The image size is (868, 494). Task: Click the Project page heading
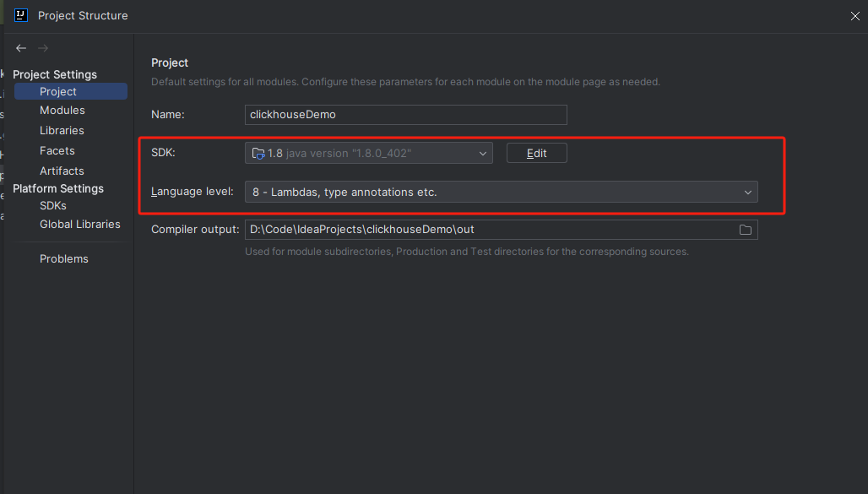coord(170,62)
